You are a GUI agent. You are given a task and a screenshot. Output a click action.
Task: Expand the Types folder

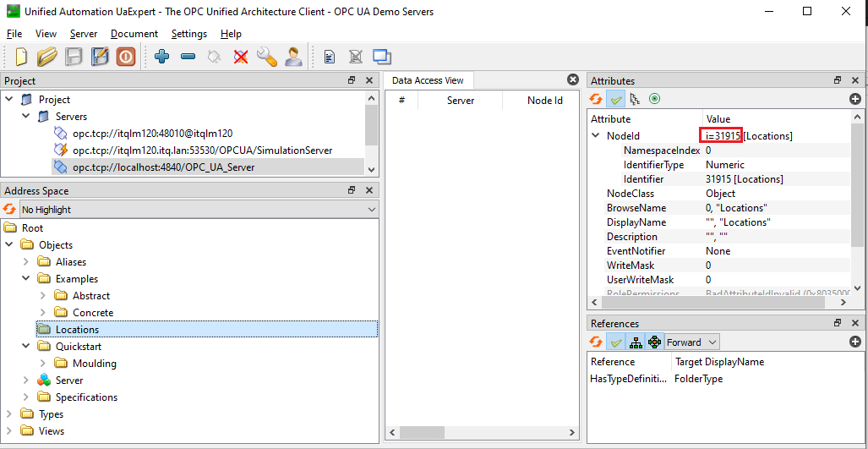coord(8,414)
